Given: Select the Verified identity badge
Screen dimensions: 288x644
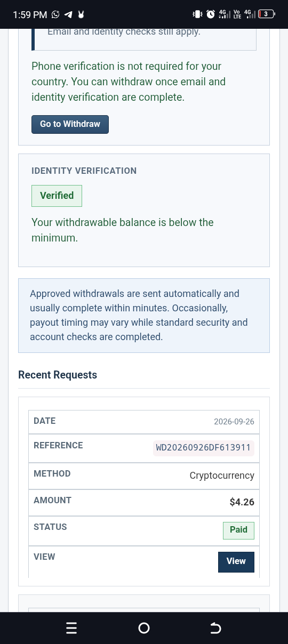Looking at the screenshot, I should (57, 196).
